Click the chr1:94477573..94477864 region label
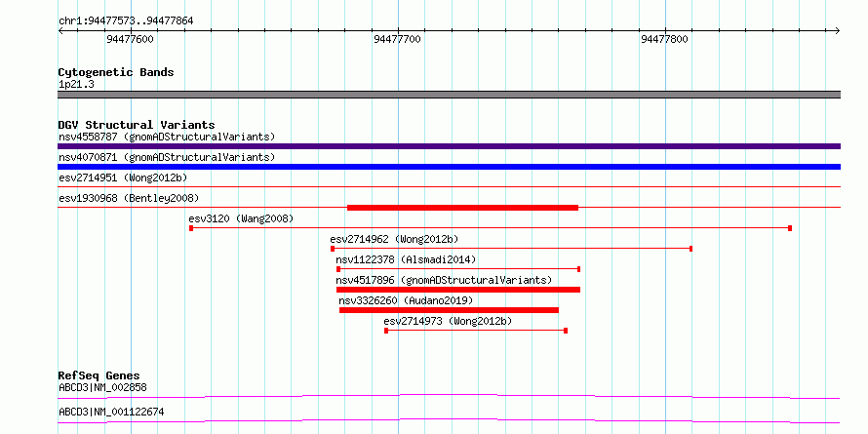The image size is (868, 434). coord(126,21)
